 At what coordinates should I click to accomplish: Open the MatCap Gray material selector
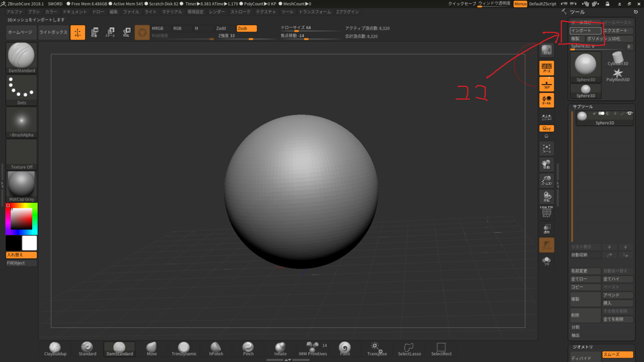21,187
